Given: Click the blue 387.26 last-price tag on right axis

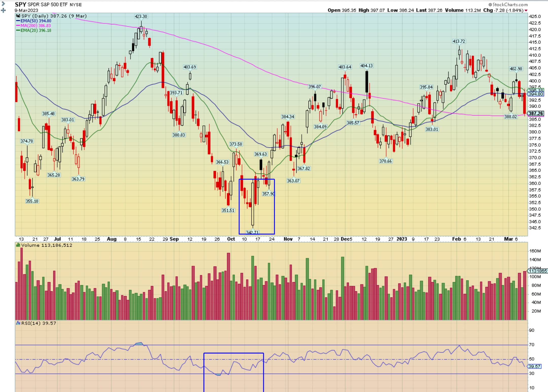Looking at the screenshot, I should click(535, 114).
